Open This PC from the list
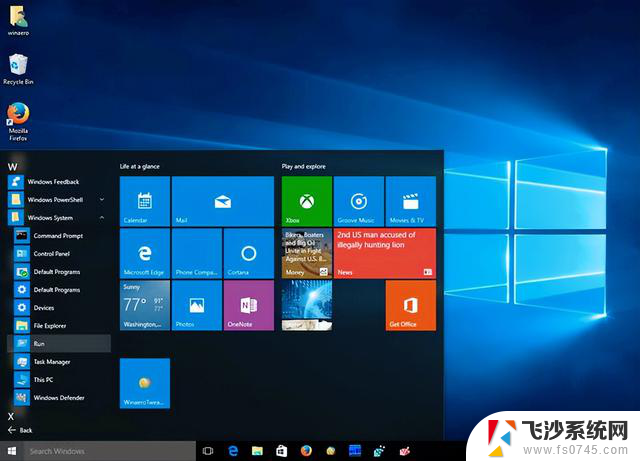The image size is (640, 461). point(59,379)
